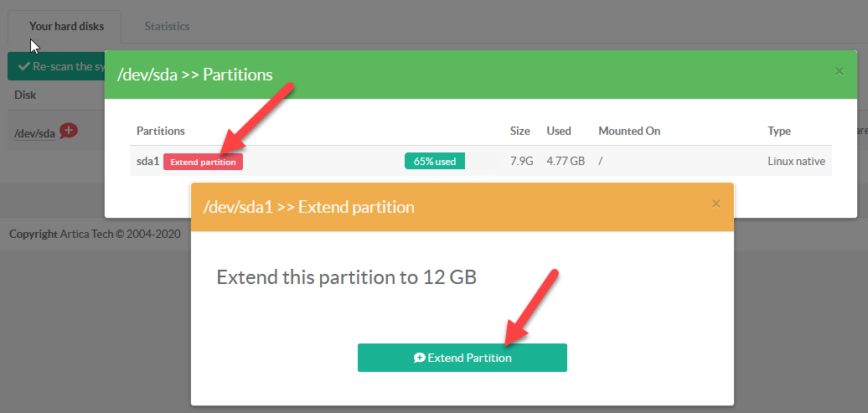Viewport: 868px width, 413px height.
Task: Click the speech-bubble icon in Extend Partition button
Action: [420, 358]
